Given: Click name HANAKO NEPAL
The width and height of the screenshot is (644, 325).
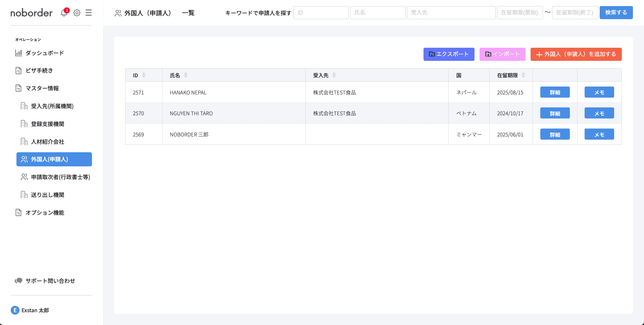Looking at the screenshot, I should coord(188,92).
